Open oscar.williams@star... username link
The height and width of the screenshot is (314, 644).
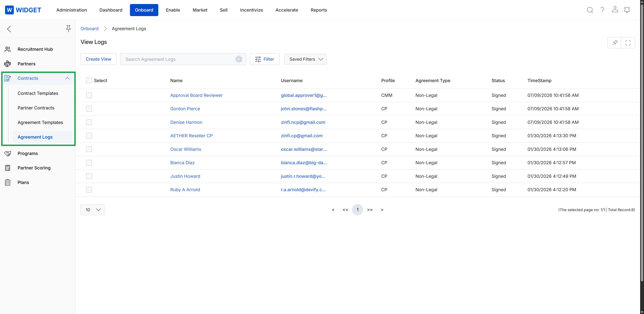click(x=304, y=149)
